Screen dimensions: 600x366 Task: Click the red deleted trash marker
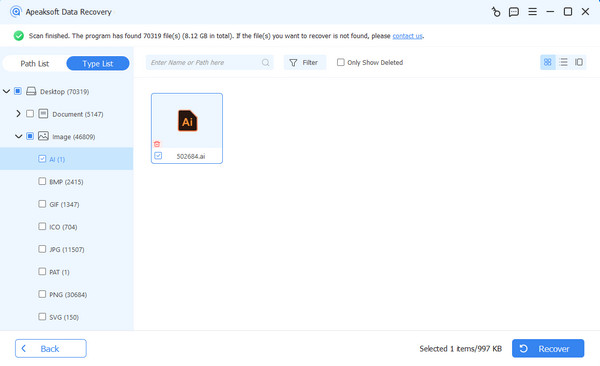click(157, 144)
